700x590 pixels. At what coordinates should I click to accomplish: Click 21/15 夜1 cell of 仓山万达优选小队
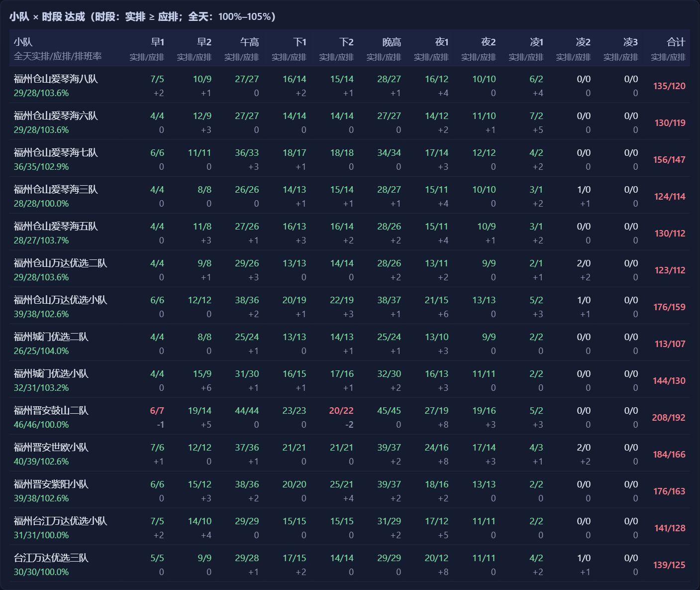[x=436, y=300]
